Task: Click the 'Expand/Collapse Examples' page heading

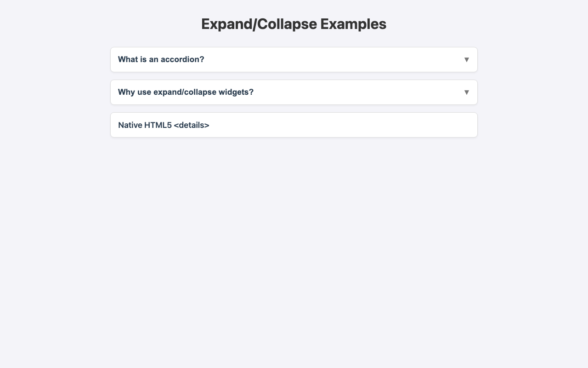Action: (294, 24)
